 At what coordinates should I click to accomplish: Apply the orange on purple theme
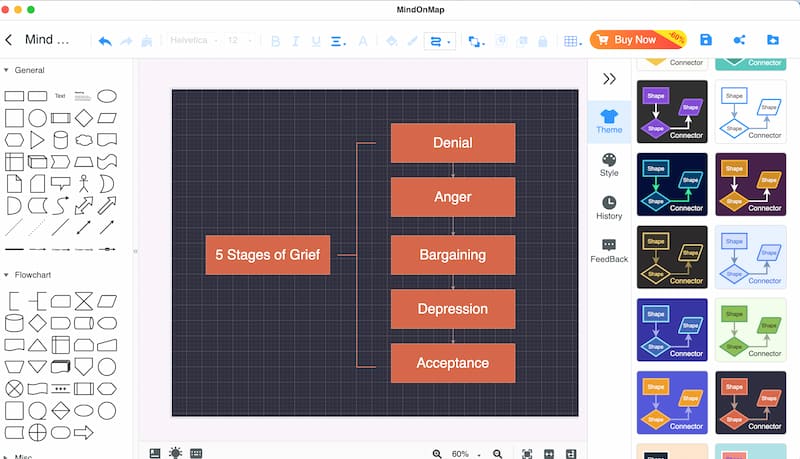click(751, 184)
